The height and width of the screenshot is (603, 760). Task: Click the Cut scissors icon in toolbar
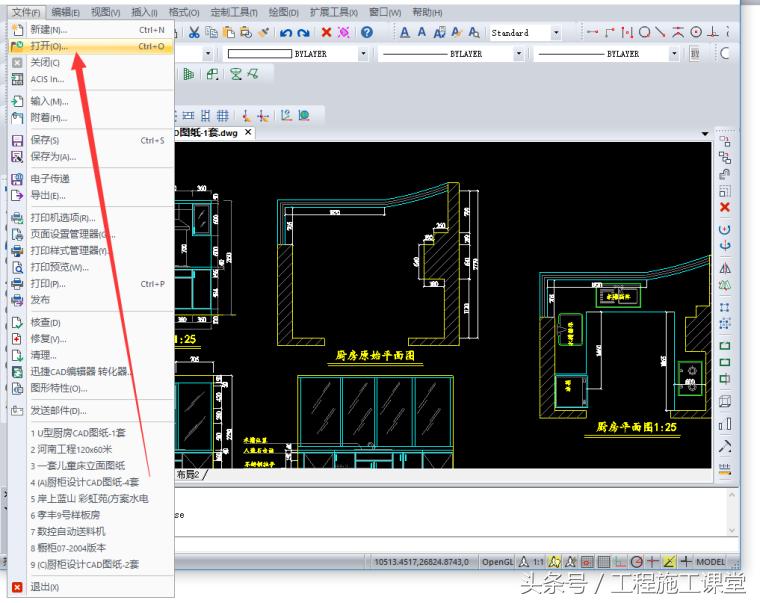tap(193, 33)
